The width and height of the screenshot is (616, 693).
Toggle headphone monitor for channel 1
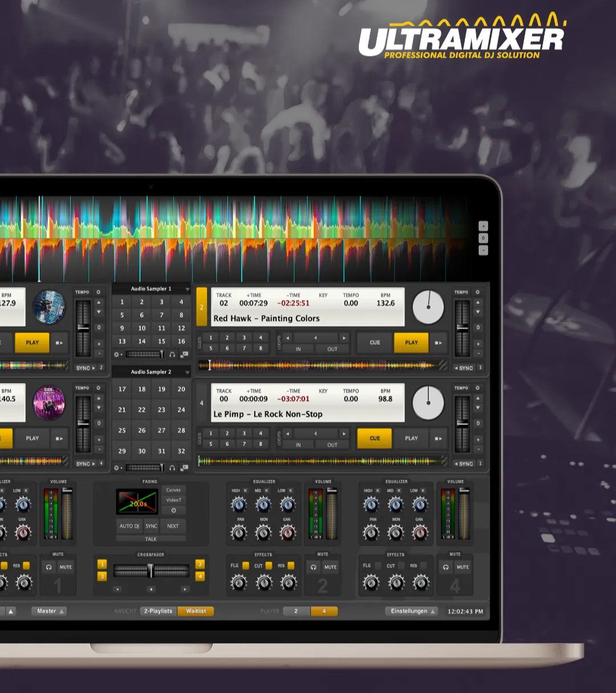(48, 567)
